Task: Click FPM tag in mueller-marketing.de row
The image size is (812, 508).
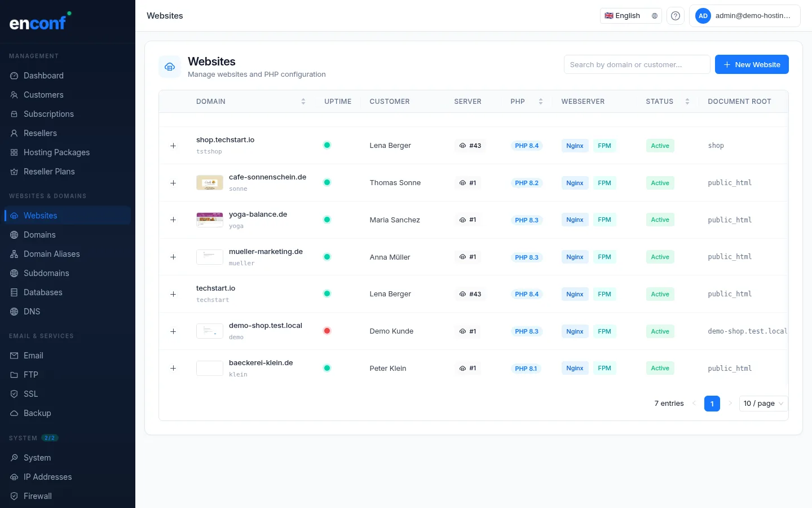Action: pyautogui.click(x=604, y=257)
